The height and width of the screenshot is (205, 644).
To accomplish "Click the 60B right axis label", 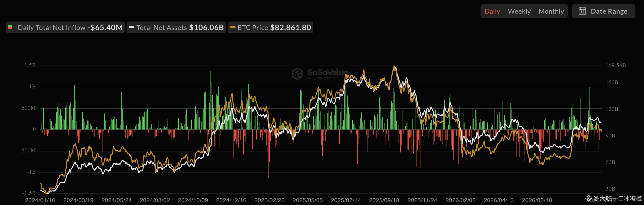I will (x=610, y=162).
